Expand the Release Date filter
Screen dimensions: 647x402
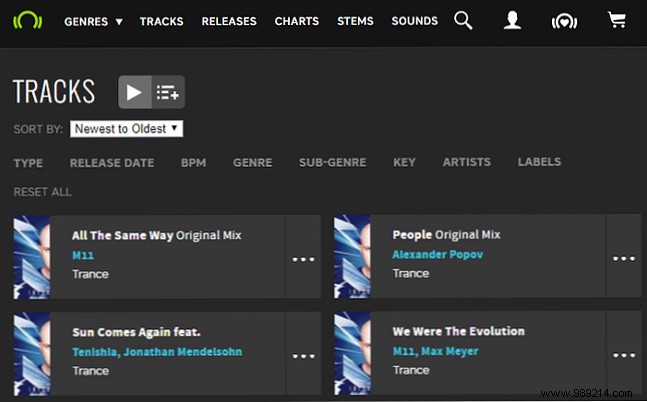112,162
